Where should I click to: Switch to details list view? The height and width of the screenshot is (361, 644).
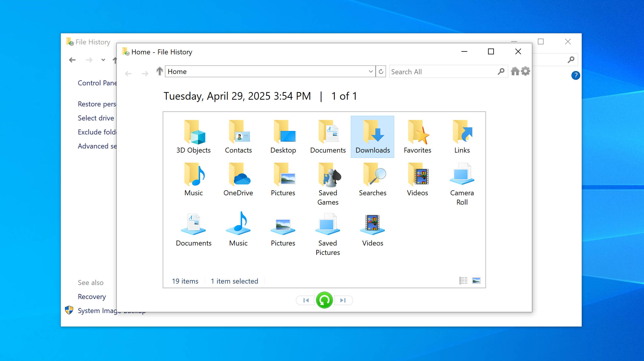pyautogui.click(x=463, y=281)
